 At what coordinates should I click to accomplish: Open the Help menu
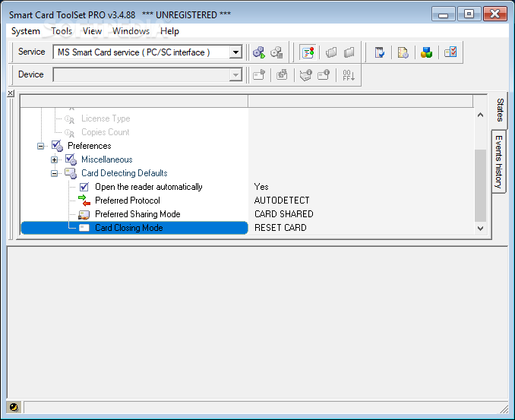[169, 31]
